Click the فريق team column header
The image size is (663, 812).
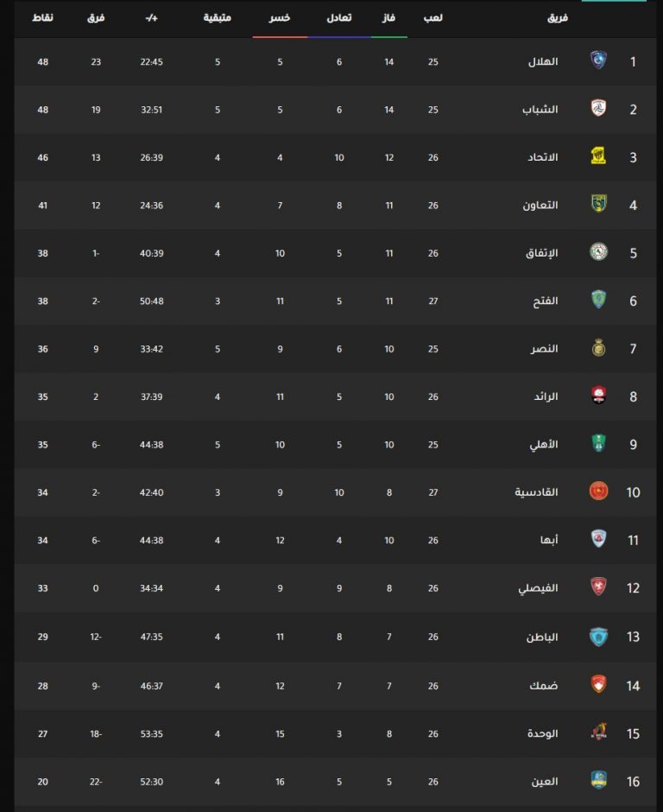[558, 17]
